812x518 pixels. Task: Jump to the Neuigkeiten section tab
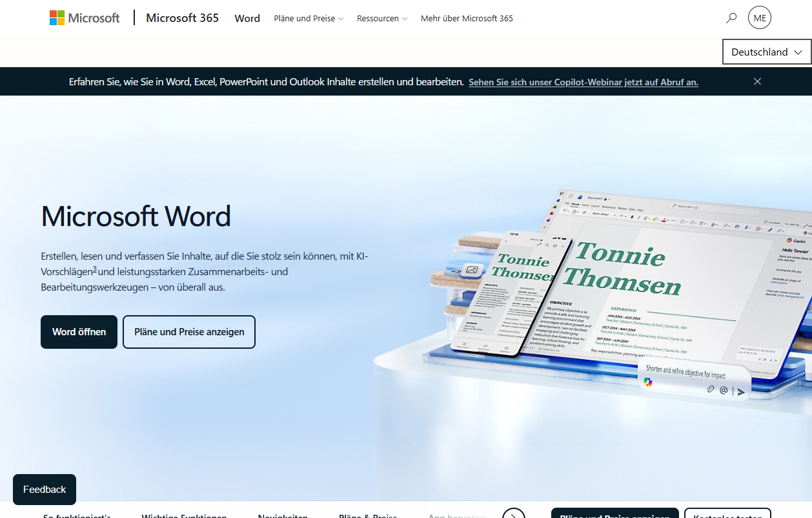point(283,515)
